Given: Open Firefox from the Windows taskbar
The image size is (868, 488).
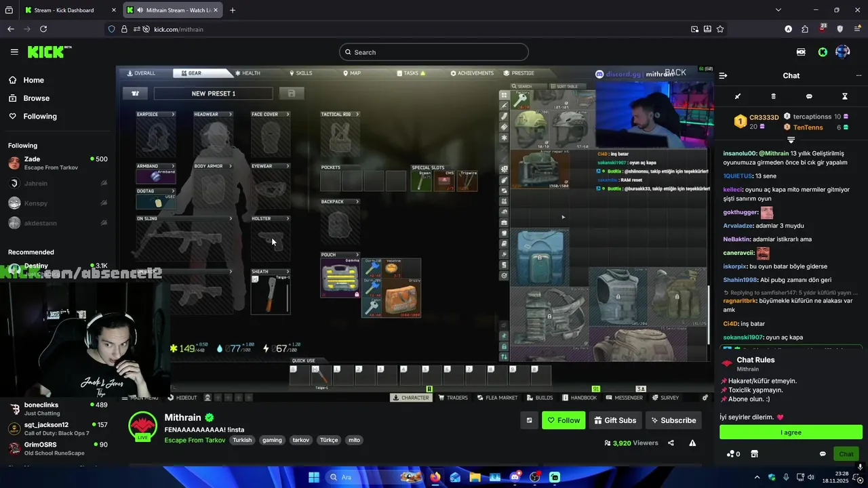Looking at the screenshot, I should (x=435, y=477).
